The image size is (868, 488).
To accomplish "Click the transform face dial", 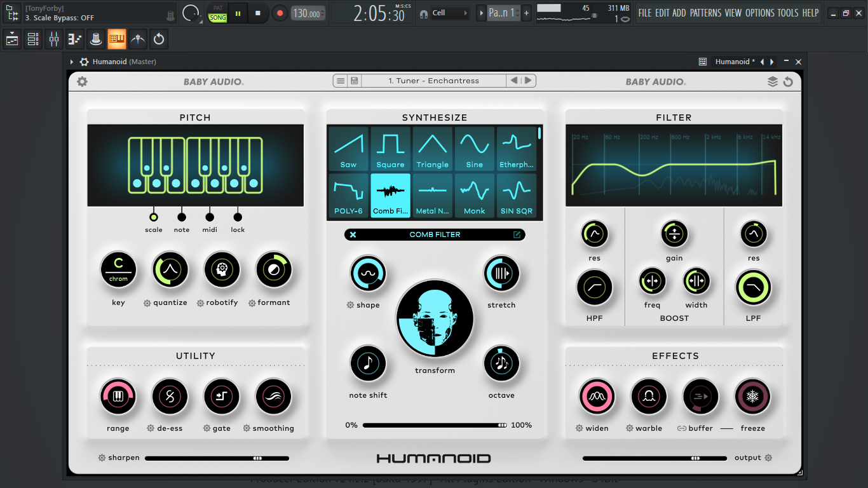I will pos(435,319).
